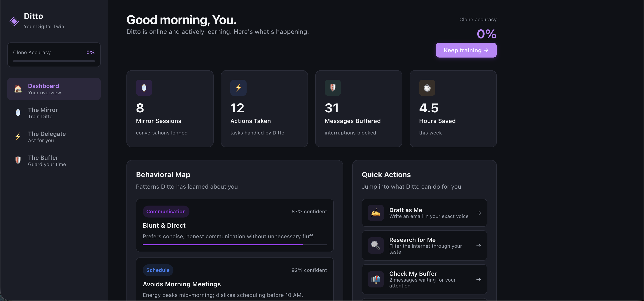Click the Messages Buffered shield icon

[333, 88]
